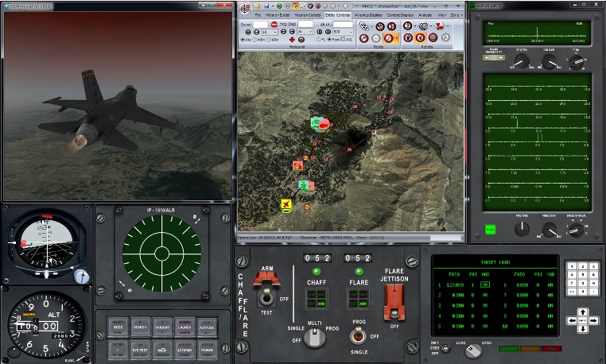Viewport: 606px width, 364px height.
Task: Click the green power button on ALR-69 panel
Action: [490, 230]
